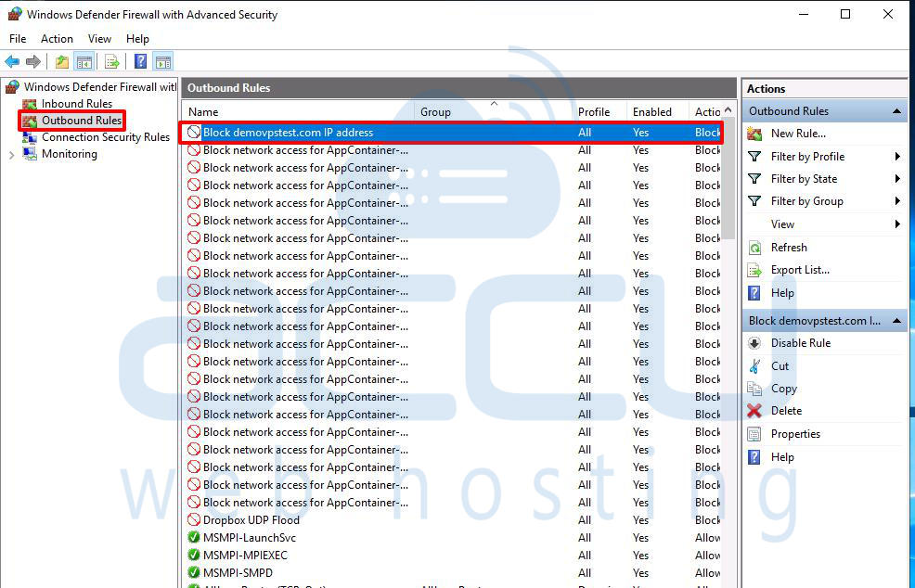Open the Filter by State submenu arrow
The width and height of the screenshot is (915, 588).
click(897, 179)
